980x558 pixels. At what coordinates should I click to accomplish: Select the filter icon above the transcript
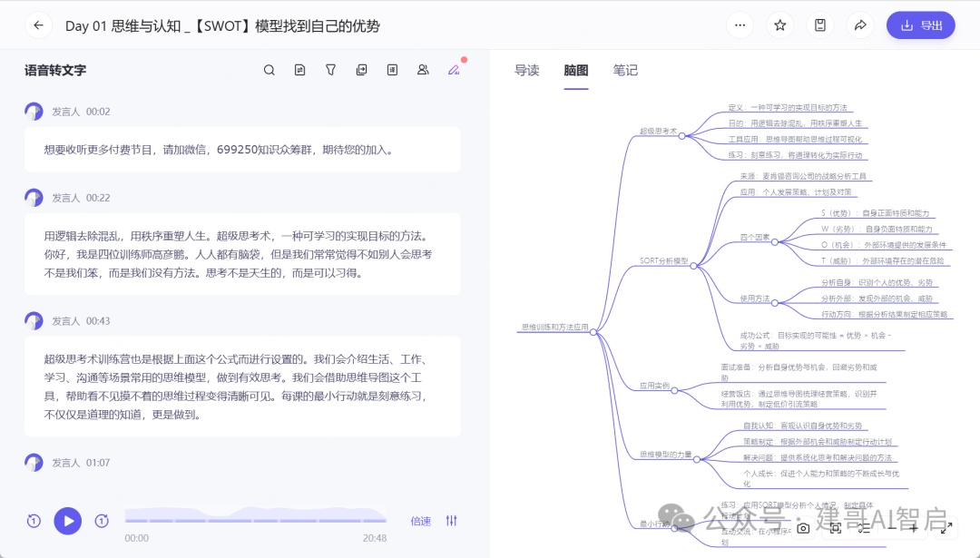tap(330, 69)
